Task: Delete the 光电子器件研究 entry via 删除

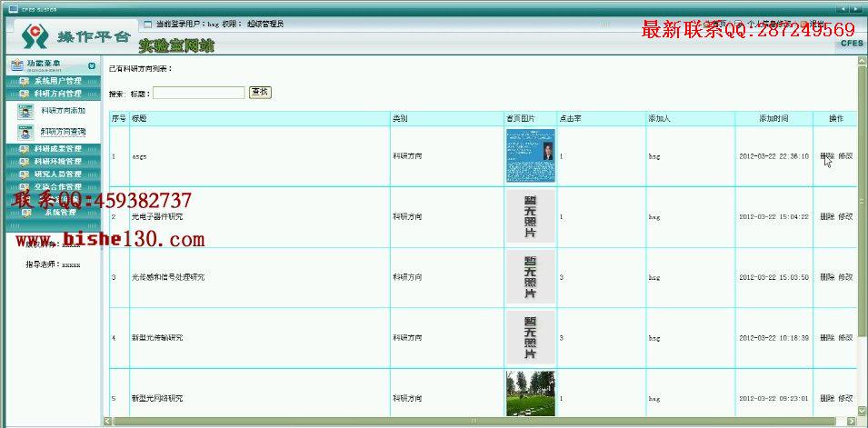Action: click(827, 216)
